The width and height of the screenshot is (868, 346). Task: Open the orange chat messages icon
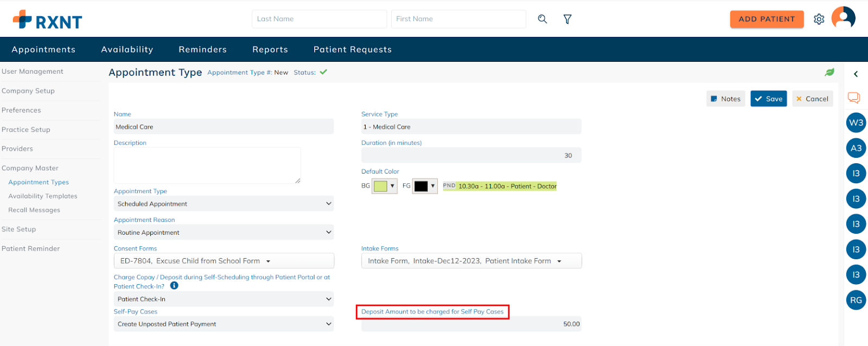pyautogui.click(x=854, y=98)
